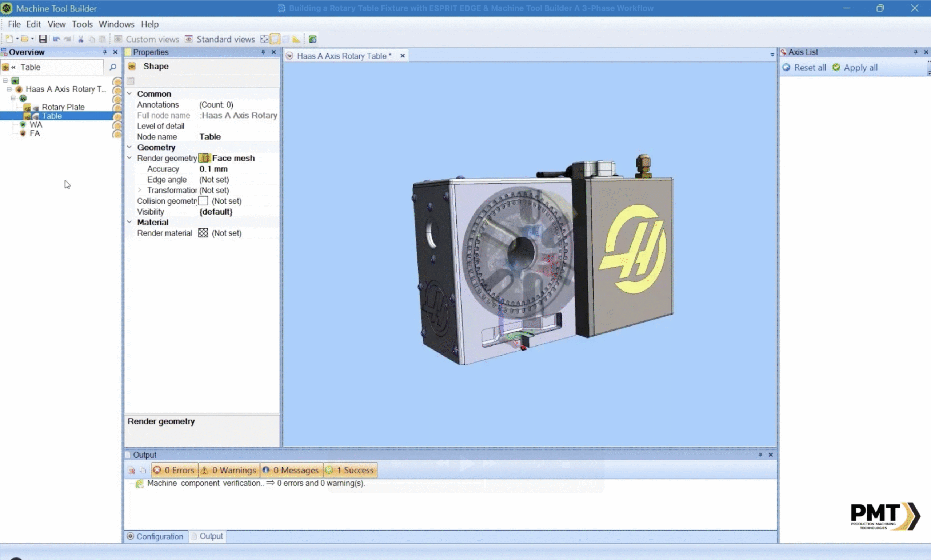Screen dimensions: 931x560
Task: Pin the Overview panel
Action: coord(104,52)
